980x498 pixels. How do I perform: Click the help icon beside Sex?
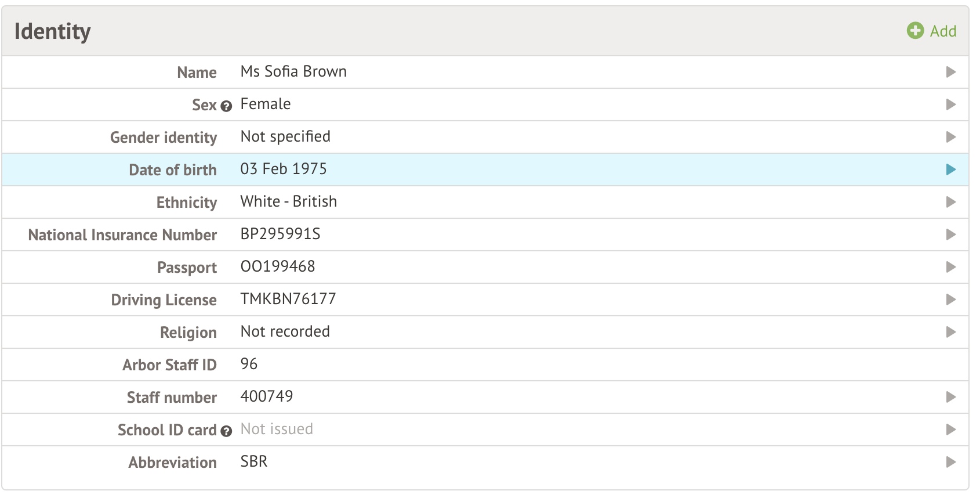tap(227, 106)
